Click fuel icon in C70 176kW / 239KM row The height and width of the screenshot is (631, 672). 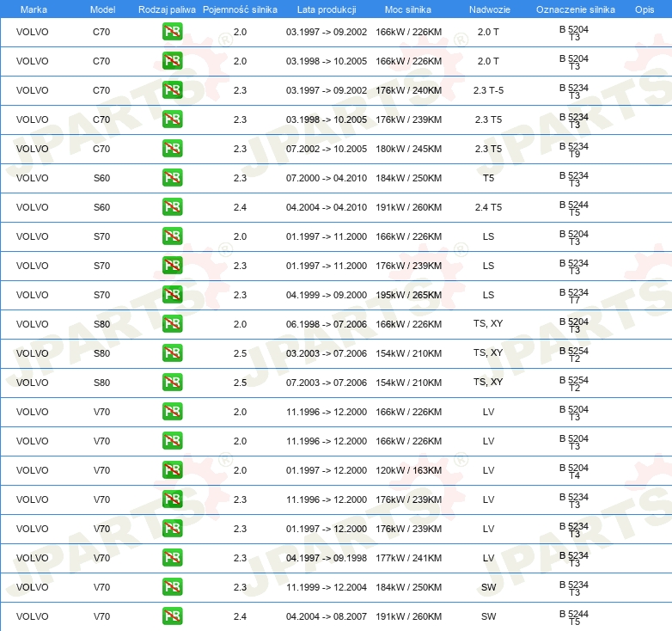(172, 119)
